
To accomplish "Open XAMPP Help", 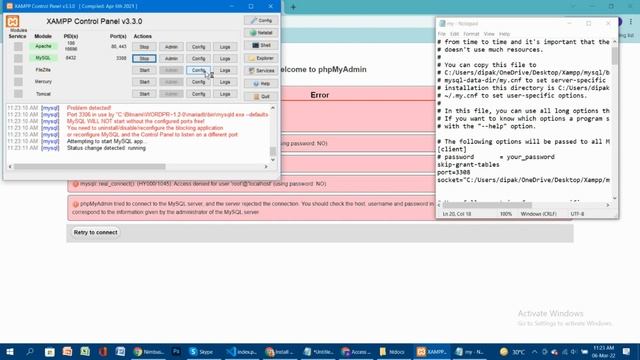I will pyautogui.click(x=261, y=84).
